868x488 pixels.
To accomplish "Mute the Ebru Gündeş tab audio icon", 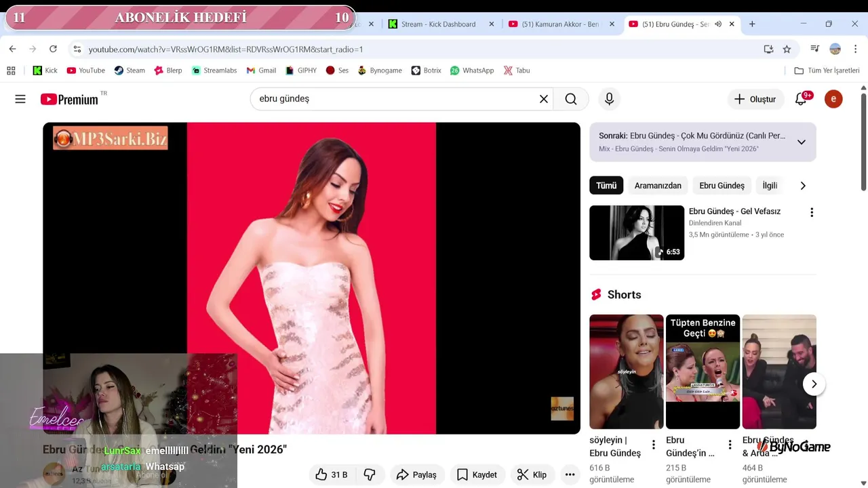I will point(718,24).
